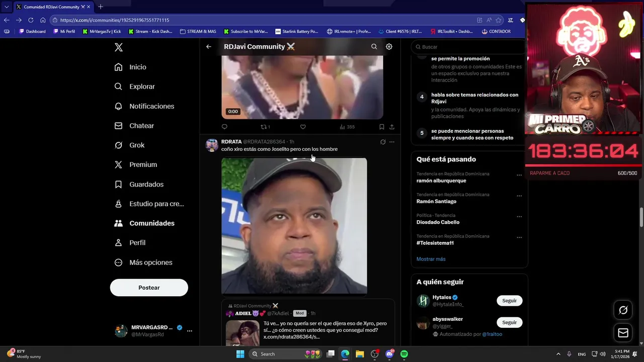Viewport: 644px width, 362px height.
Task: Click Grok icon on RDRATA post
Action: [383, 142]
